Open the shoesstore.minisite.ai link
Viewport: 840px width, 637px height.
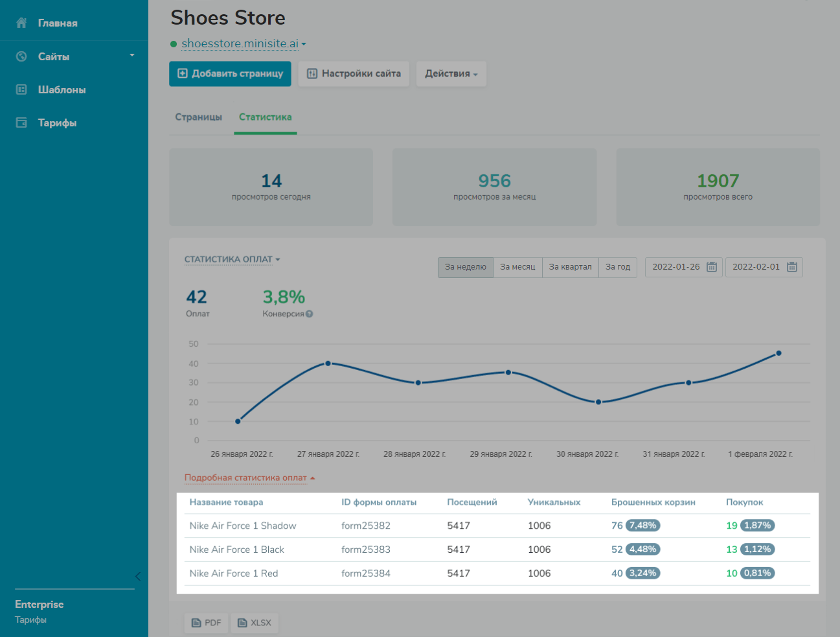[240, 43]
